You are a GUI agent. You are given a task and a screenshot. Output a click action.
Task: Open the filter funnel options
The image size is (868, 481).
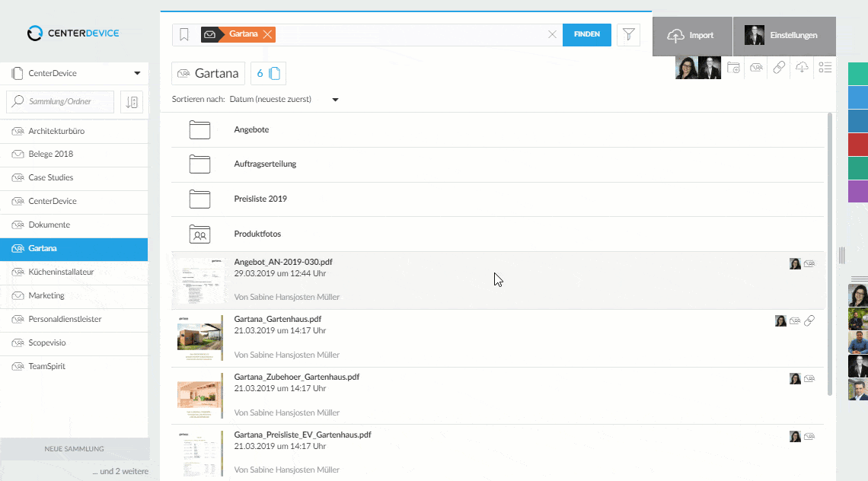[628, 34]
